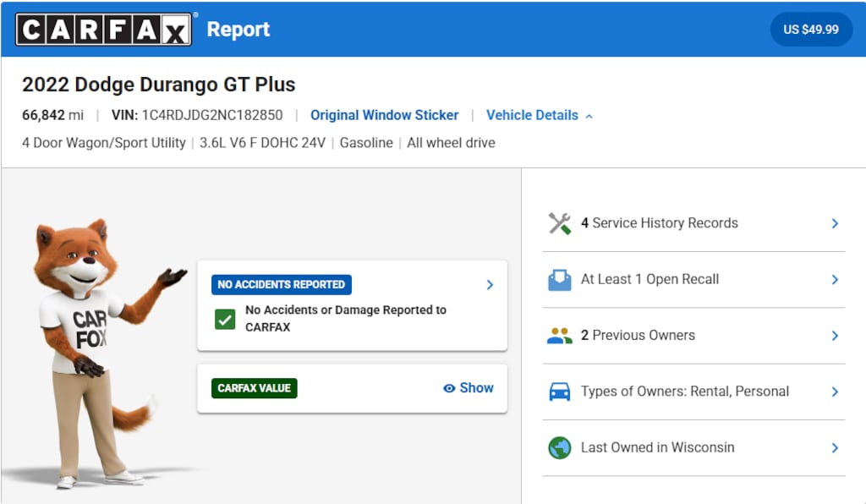Click the US $49.99 price button
Viewport: 866px width, 504px height.
[811, 30]
